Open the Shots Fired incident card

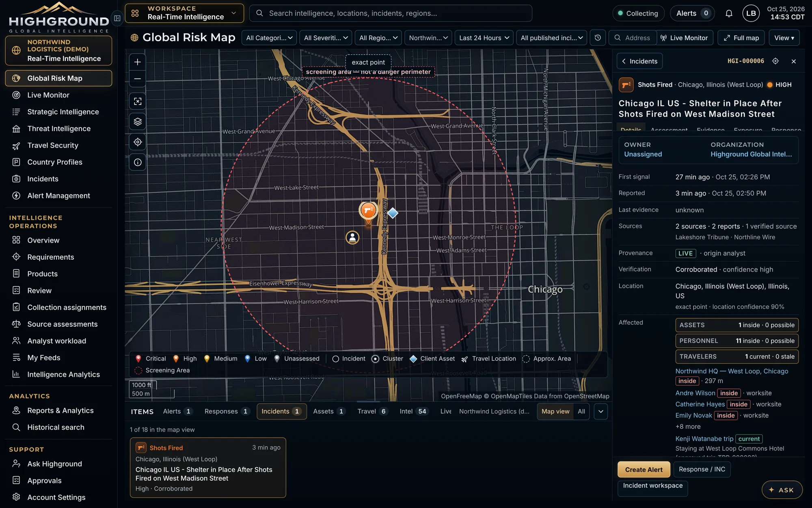click(x=208, y=467)
